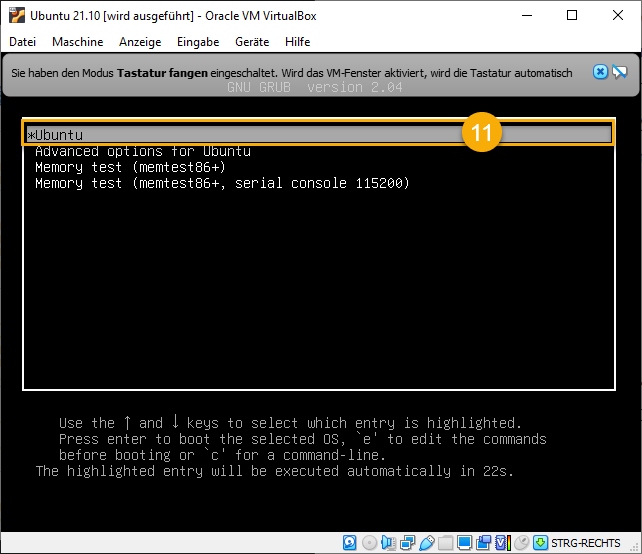Open the Maschine menu
The height and width of the screenshot is (554, 642).
(x=77, y=42)
